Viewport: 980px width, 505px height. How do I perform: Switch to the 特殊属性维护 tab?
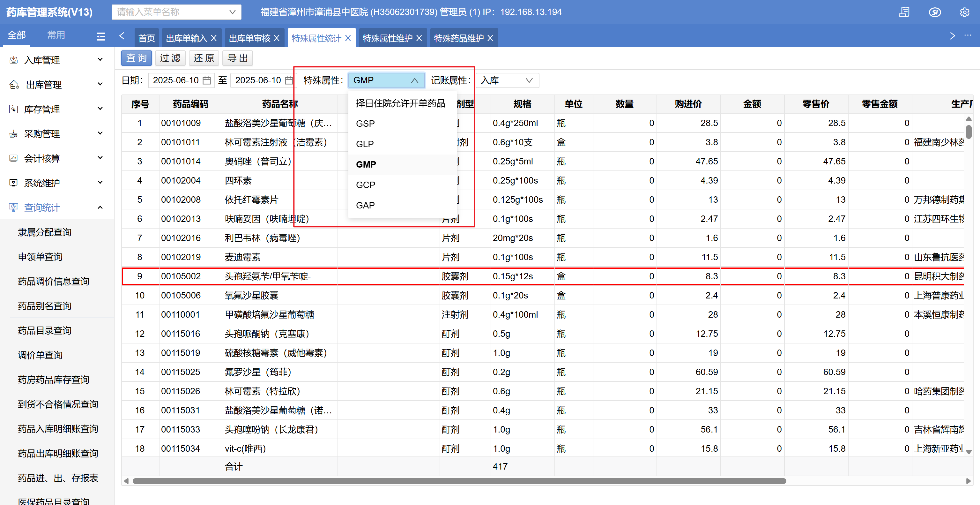[387, 38]
